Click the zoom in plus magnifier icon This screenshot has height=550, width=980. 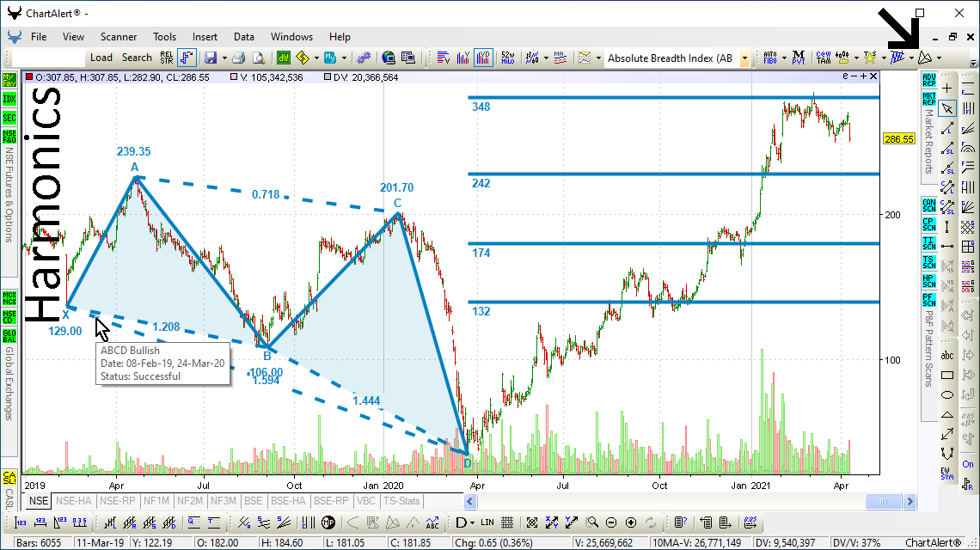(x=631, y=522)
